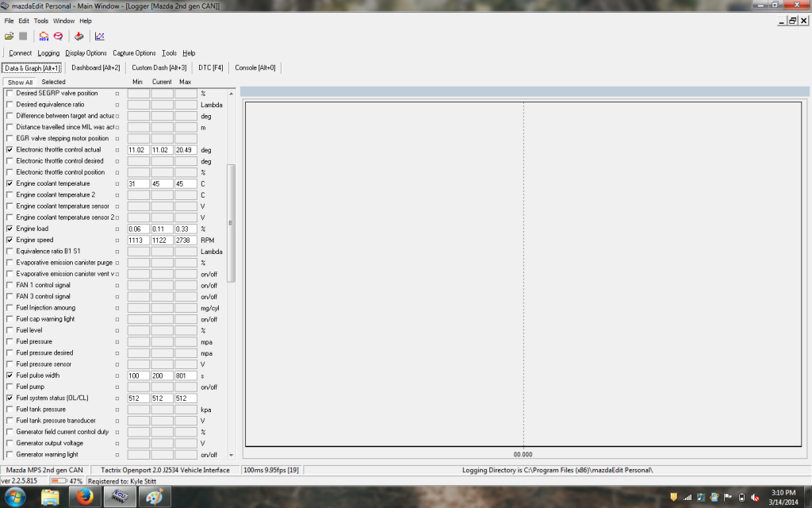Uncheck the Engine load checkbox
This screenshot has height=508, width=812.
pos(10,229)
